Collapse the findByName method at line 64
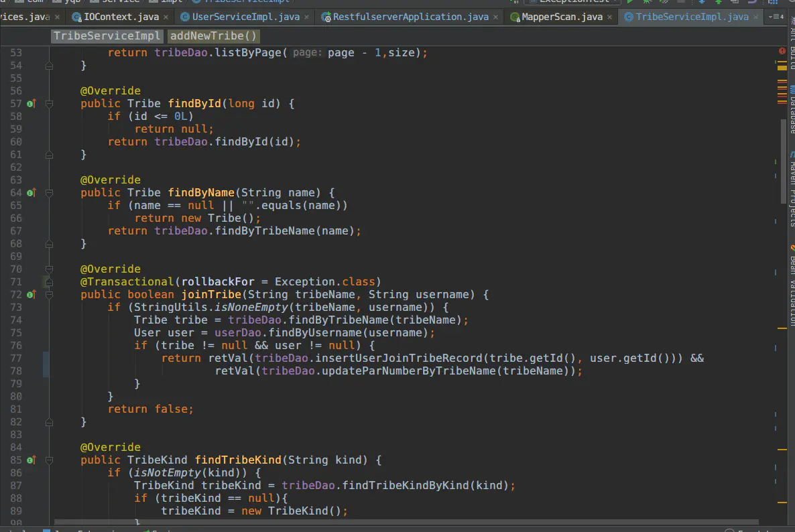This screenshot has width=795, height=532. pos(49,193)
